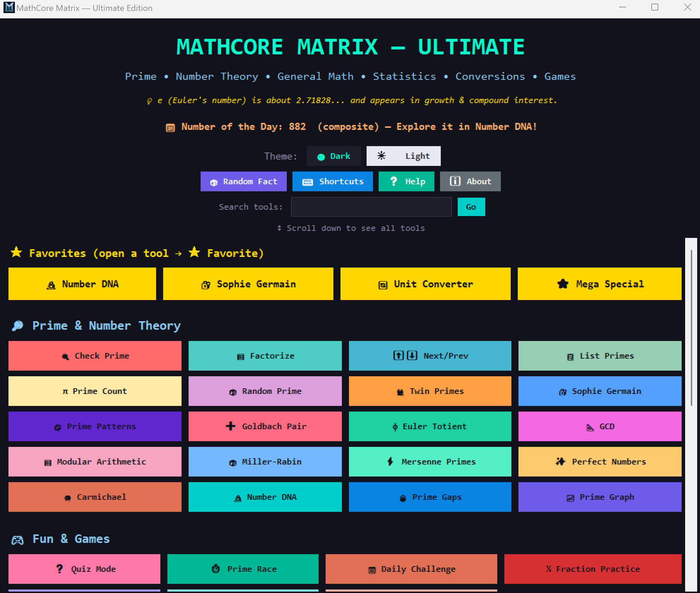
Task: Switch to Light theme
Action: pyautogui.click(x=403, y=156)
